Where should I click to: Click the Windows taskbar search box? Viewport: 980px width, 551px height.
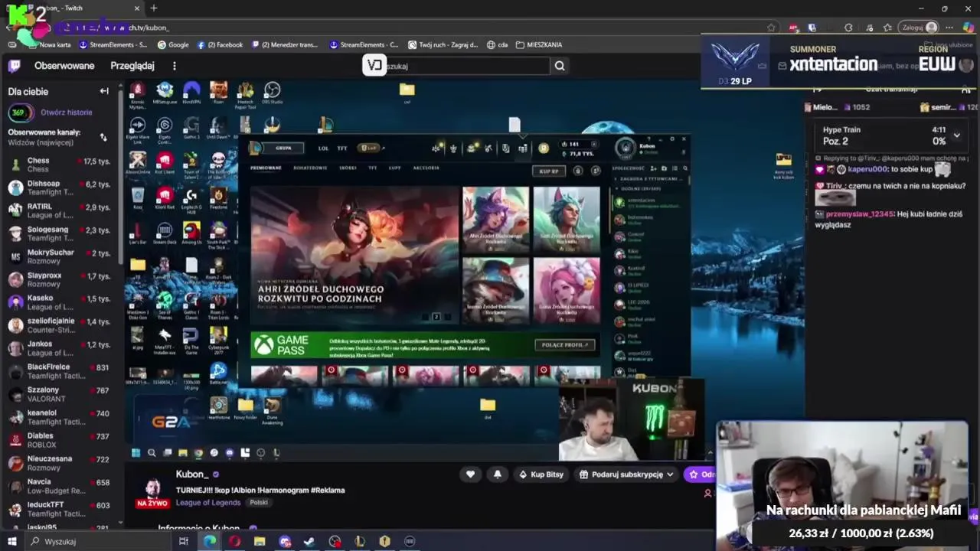point(97,542)
